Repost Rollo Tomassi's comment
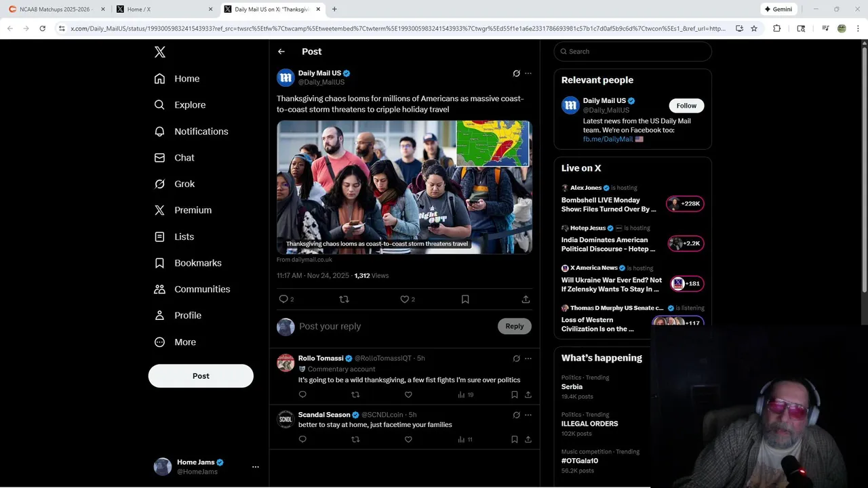Screen dimensions: 868x488 coord(355,394)
